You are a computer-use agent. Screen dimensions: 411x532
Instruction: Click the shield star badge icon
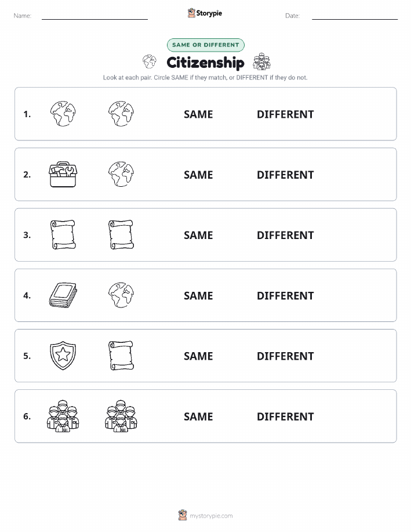tap(63, 356)
